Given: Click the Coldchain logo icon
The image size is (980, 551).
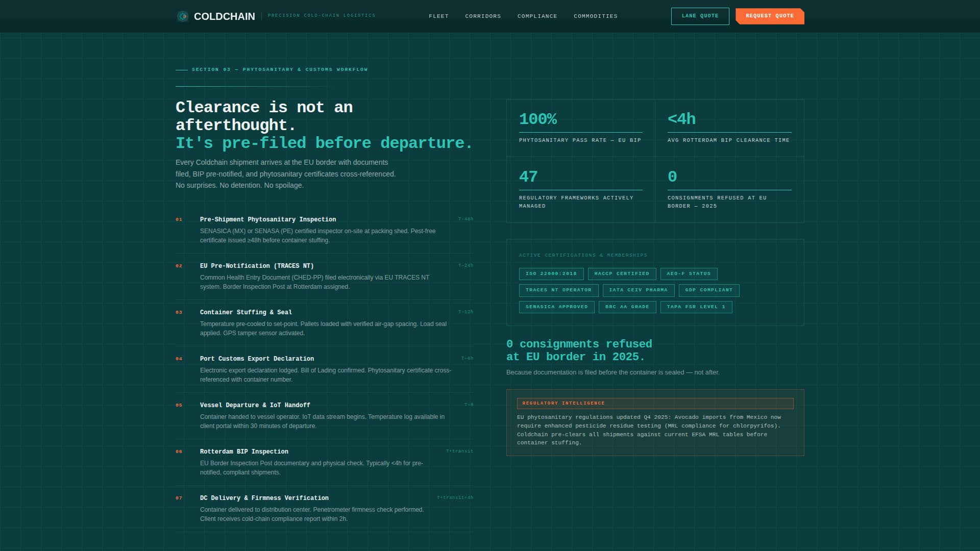Looking at the screenshot, I should (182, 16).
